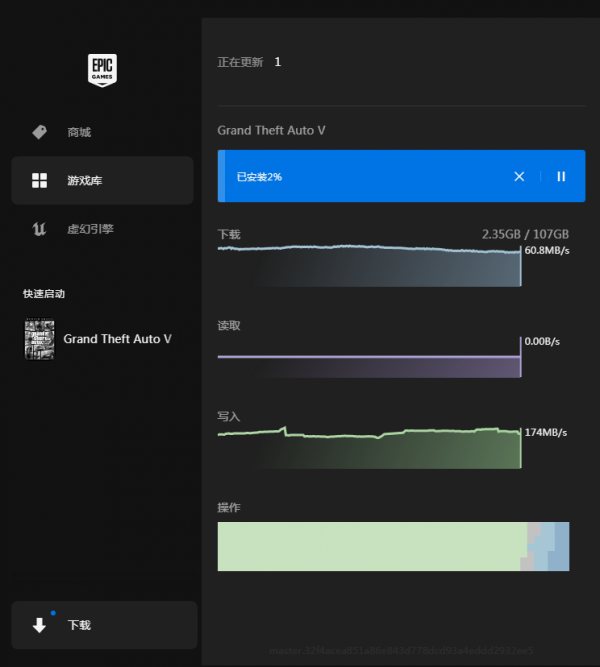Viewport: 600px width, 667px height.
Task: Click the blue notification dot on downloads
Action: point(52,612)
